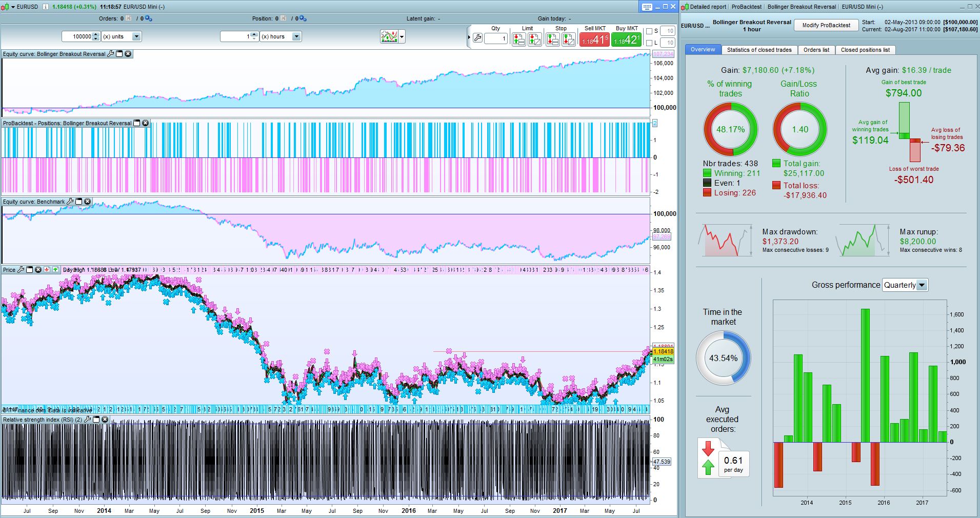Open the units dropdown

[136, 36]
